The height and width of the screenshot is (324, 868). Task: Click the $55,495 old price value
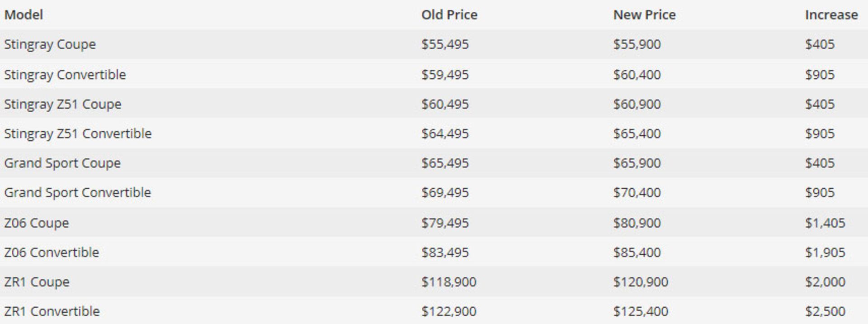pyautogui.click(x=445, y=44)
